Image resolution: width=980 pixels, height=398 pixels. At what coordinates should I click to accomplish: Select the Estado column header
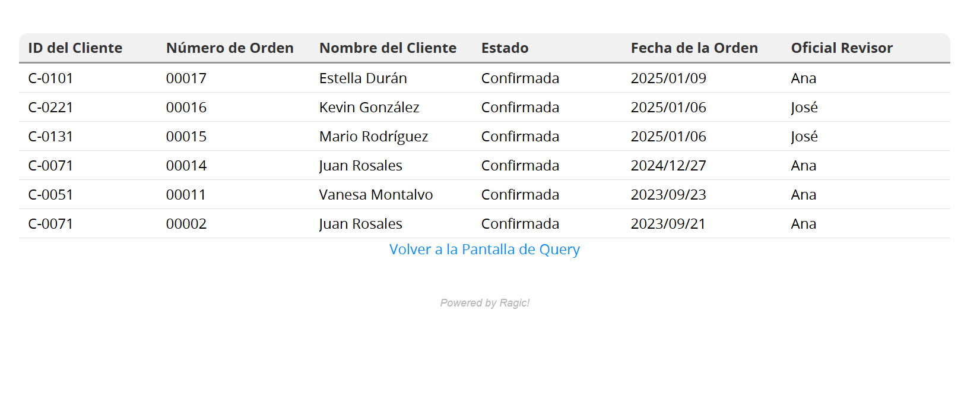[505, 48]
